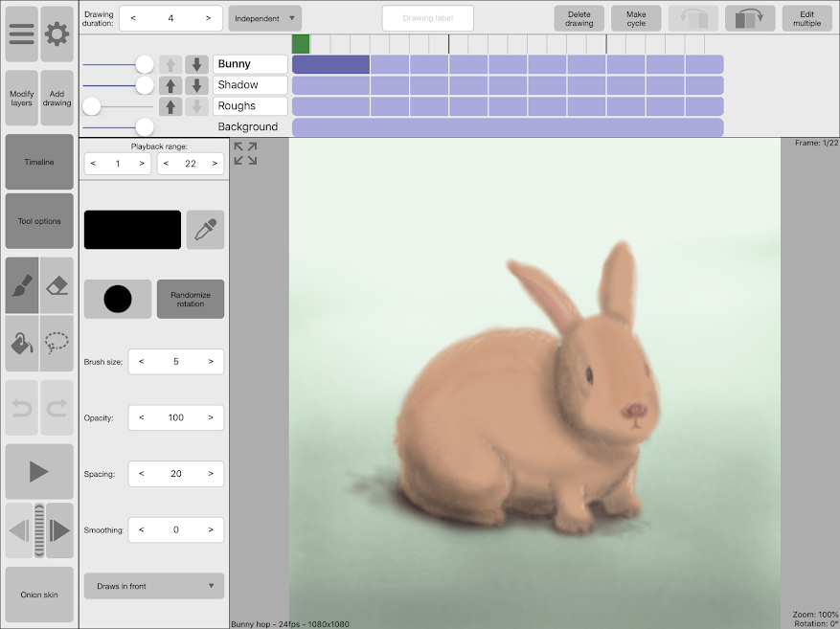Screen dimensions: 840x629
Task: Undo the last action
Action: [21, 407]
